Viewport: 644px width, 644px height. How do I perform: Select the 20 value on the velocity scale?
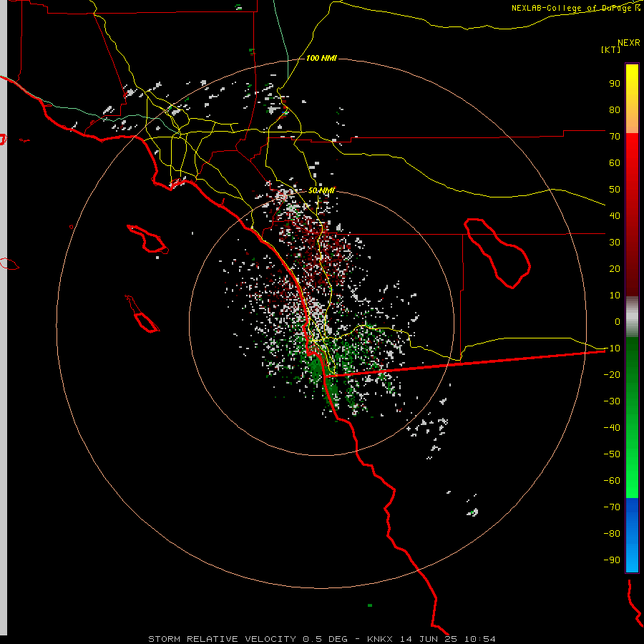click(x=615, y=268)
